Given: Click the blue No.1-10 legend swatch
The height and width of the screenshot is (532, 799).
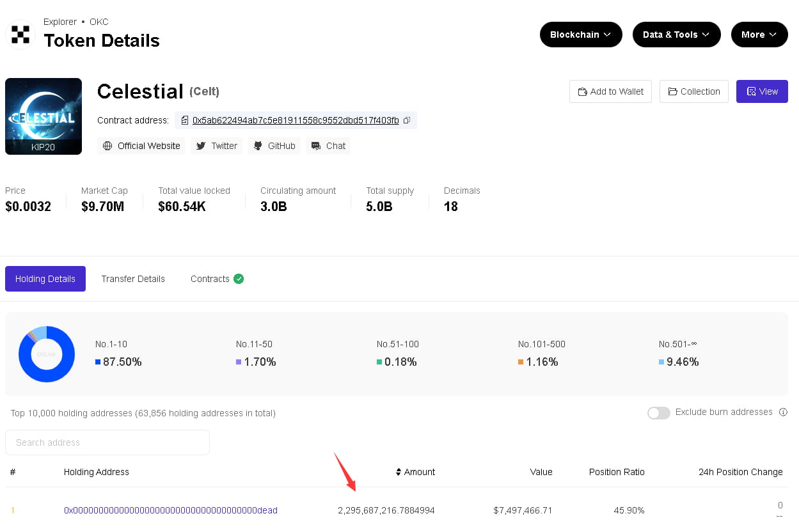Looking at the screenshot, I should 98,362.
